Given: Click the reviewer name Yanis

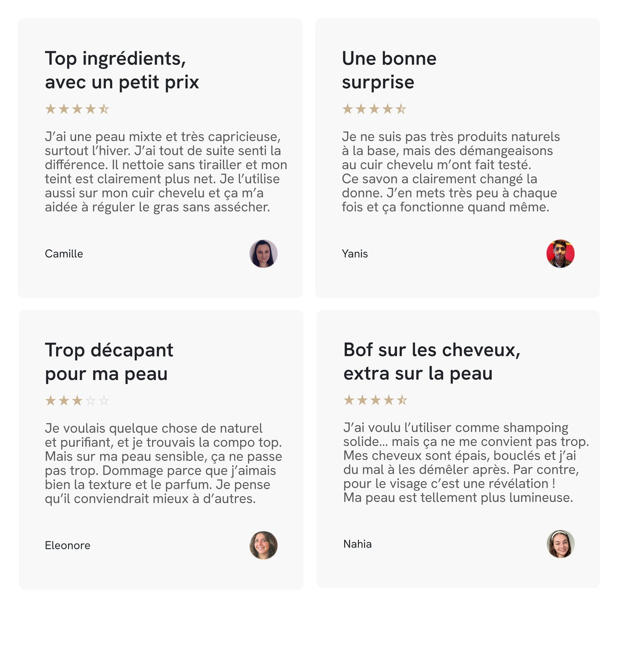Looking at the screenshot, I should [355, 254].
